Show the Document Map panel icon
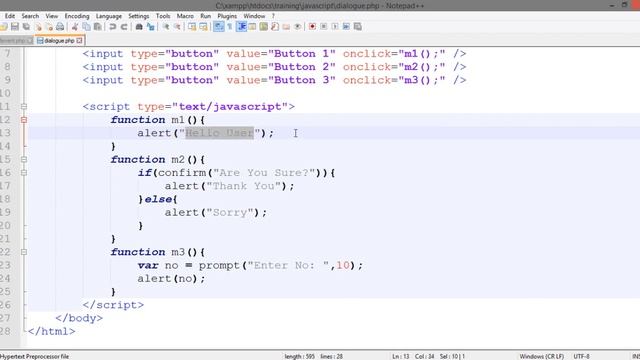Screen dimensions: 640x360 pos(264,27)
